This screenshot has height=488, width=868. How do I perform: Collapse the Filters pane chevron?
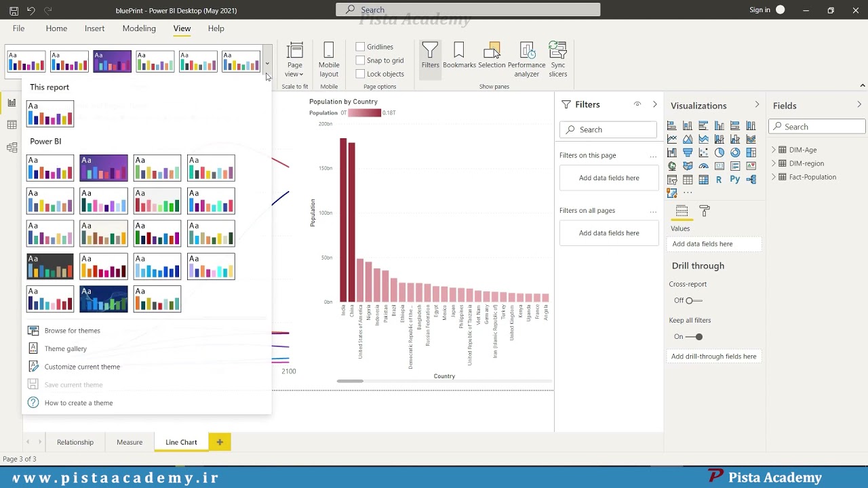654,104
